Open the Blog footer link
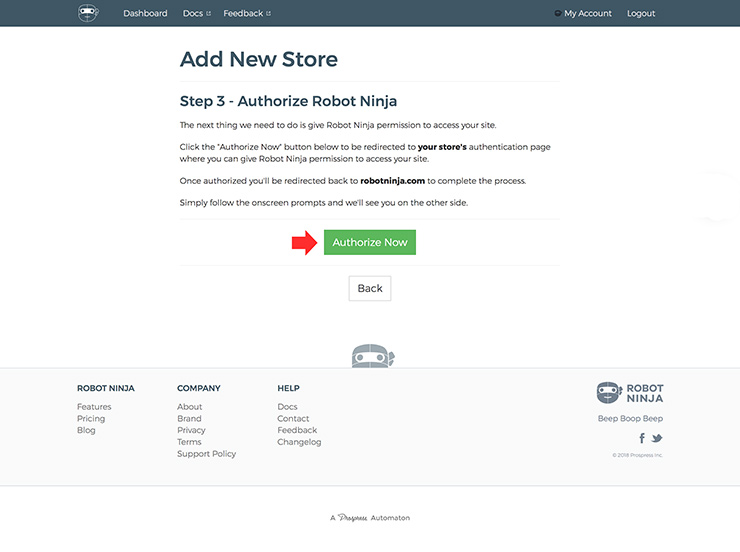 (86, 430)
